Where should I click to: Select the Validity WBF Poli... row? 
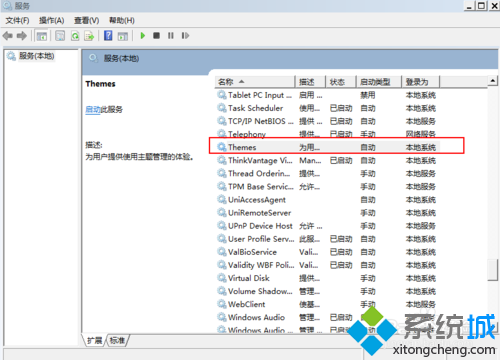[x=328, y=265]
